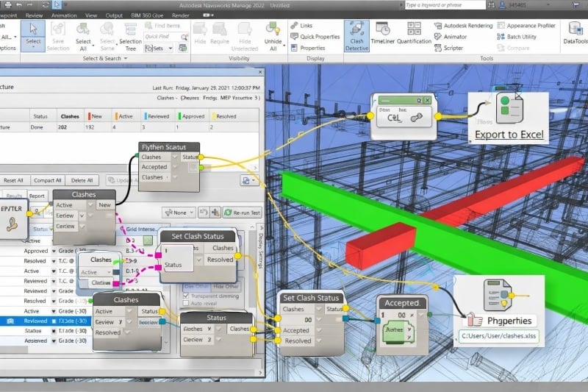Screen dimensions: 588x392
Task: Open the Selection Tree panel
Action: point(130,36)
